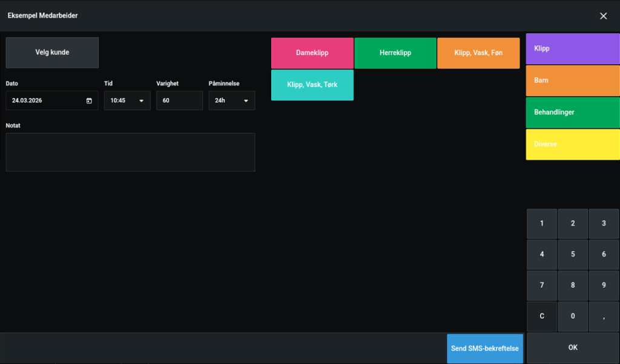Pick the Klipp, Vask, Føn service
This screenshot has height=364, width=620.
(478, 53)
